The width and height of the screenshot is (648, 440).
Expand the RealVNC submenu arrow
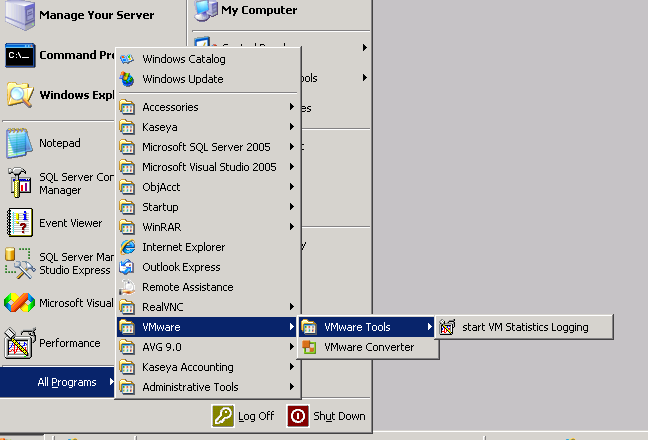tap(292, 307)
